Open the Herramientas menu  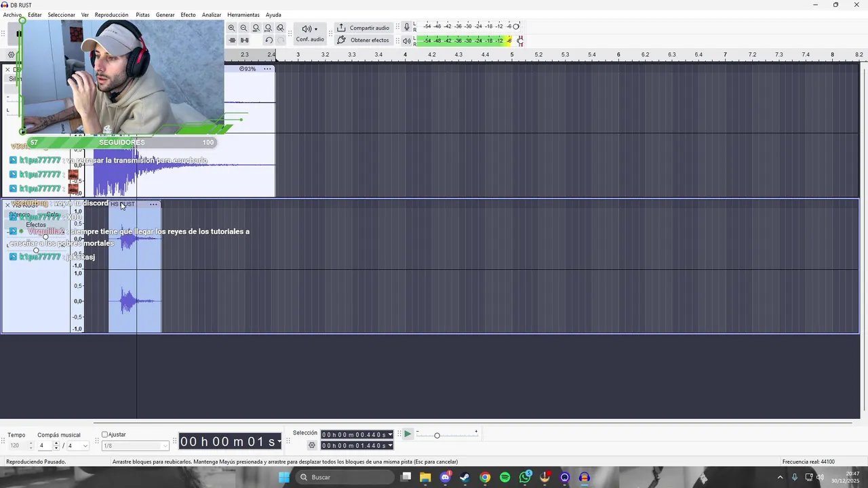coord(243,15)
